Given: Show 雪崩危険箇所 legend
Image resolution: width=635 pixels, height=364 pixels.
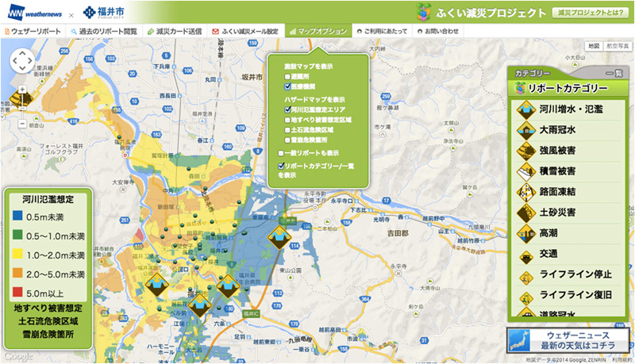Looking at the screenshot, I should [x=48, y=335].
